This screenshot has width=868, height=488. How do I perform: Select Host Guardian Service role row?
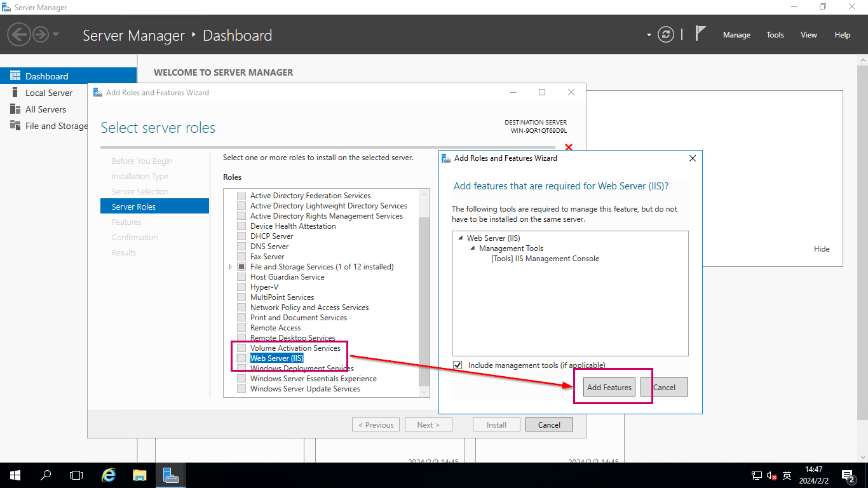(x=287, y=277)
